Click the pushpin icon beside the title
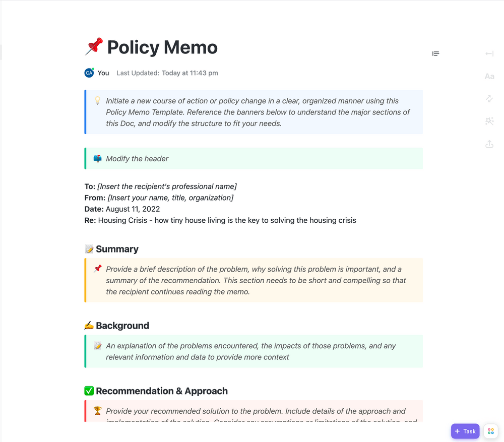The image size is (504, 442). pos(94,47)
